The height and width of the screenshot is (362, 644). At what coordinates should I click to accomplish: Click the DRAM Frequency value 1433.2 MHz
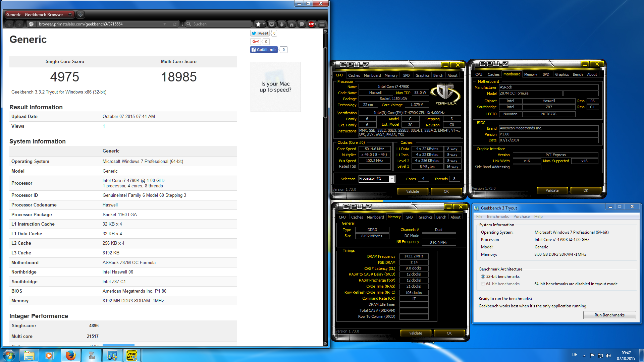(414, 256)
